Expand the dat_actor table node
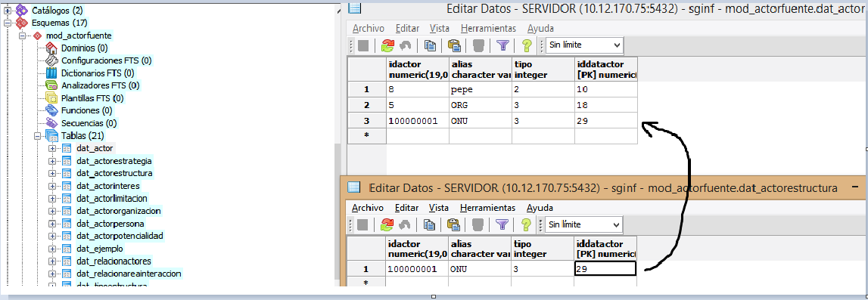Viewport: 868px width, 300px height. (x=52, y=148)
